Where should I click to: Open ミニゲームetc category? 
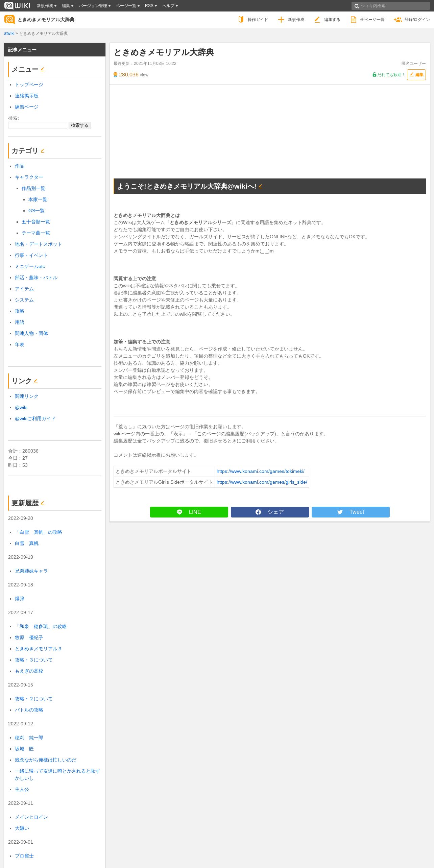click(x=30, y=266)
